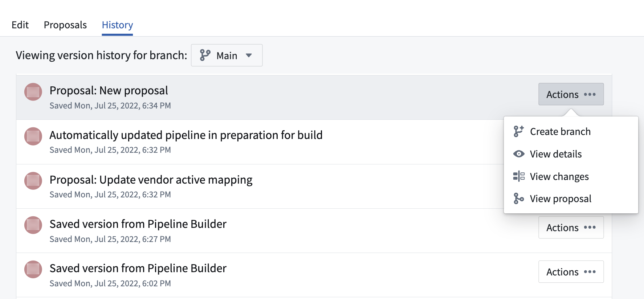Click the Actions button on the New proposal row
Screen dimensions: 644x299
(571, 94)
